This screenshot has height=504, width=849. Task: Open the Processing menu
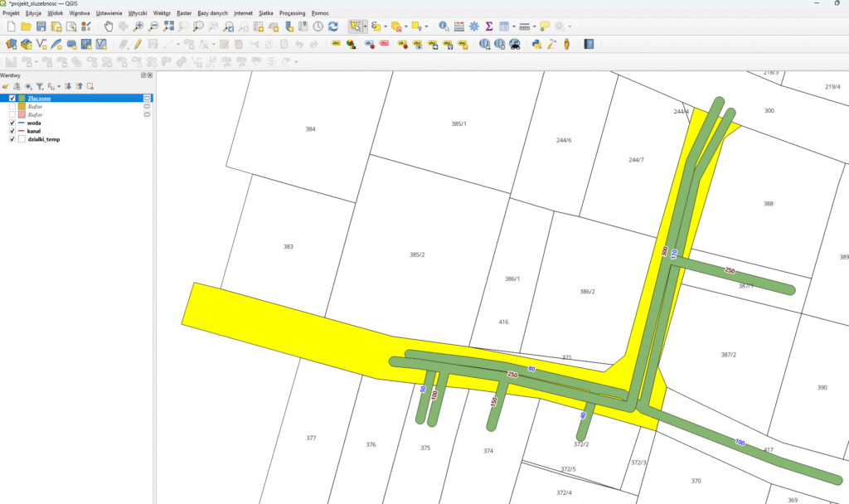(x=292, y=13)
